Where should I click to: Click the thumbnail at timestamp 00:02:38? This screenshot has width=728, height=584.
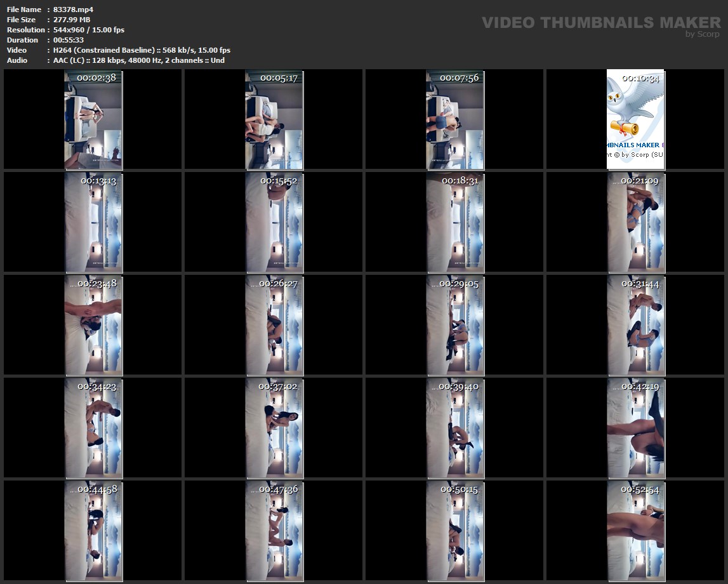(93, 119)
